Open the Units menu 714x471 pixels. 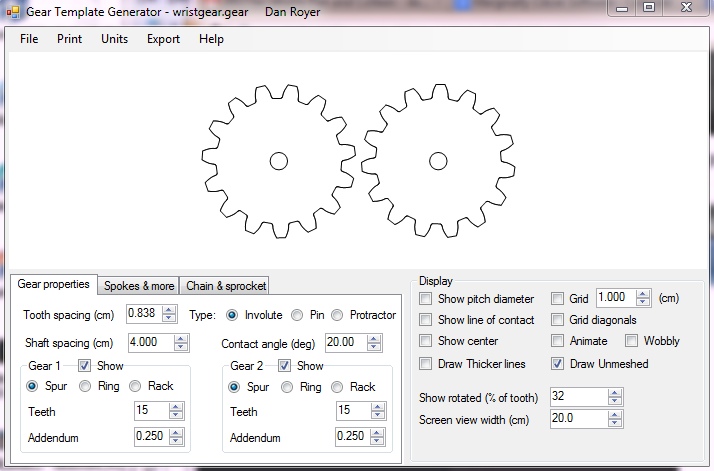point(114,39)
